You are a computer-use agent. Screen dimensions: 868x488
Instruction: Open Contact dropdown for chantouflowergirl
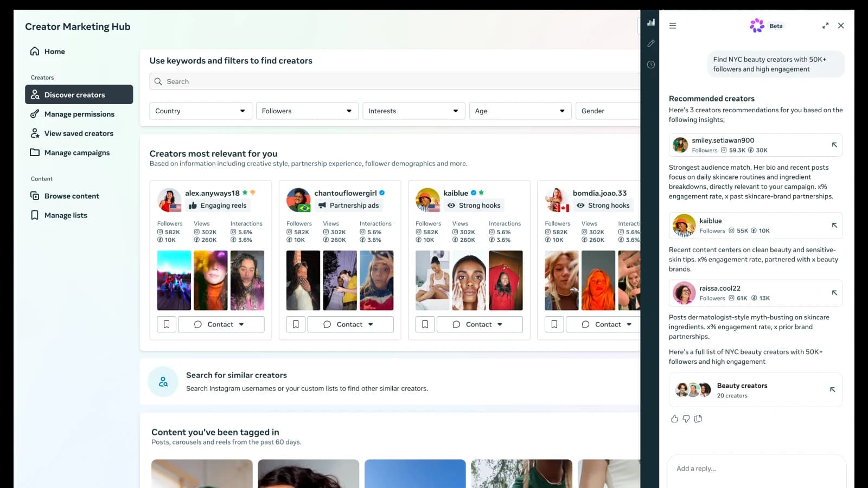coord(350,324)
